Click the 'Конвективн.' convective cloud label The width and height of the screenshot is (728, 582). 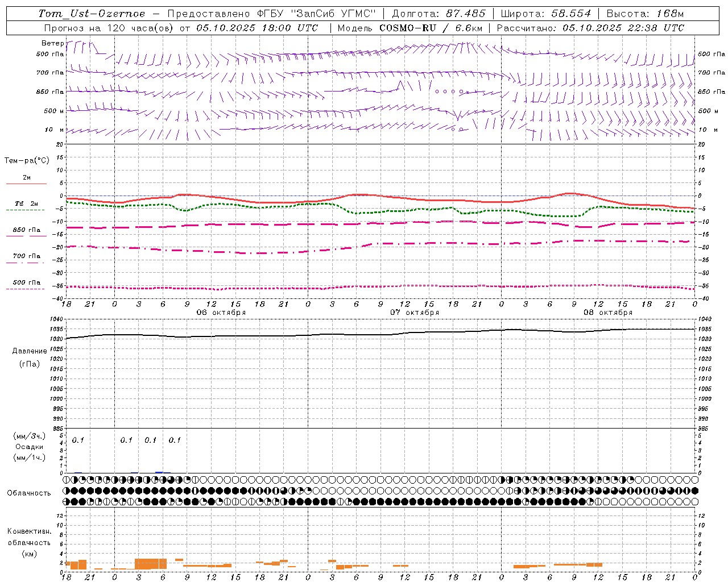click(30, 531)
